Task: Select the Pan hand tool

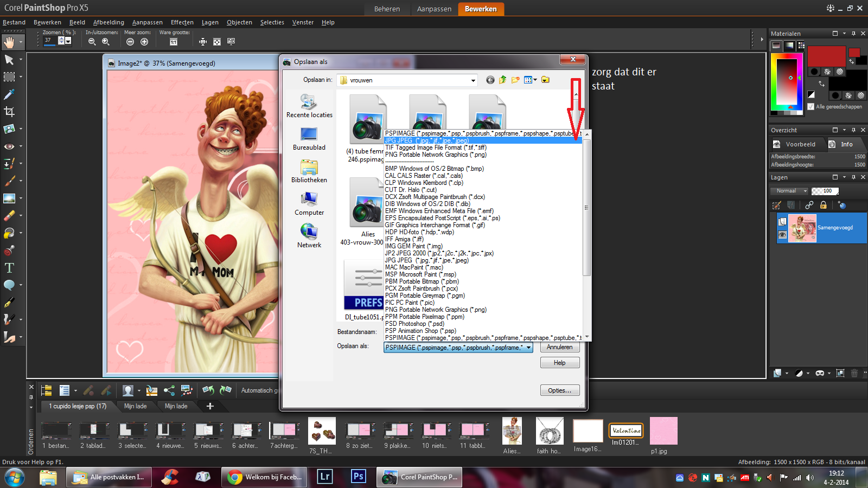Action: point(9,42)
